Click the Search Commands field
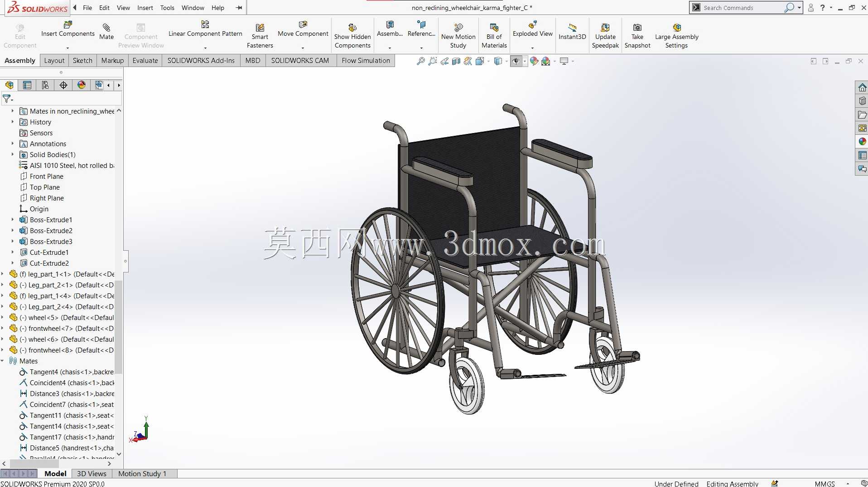Screen dimensions: 868x487 coord(743,8)
